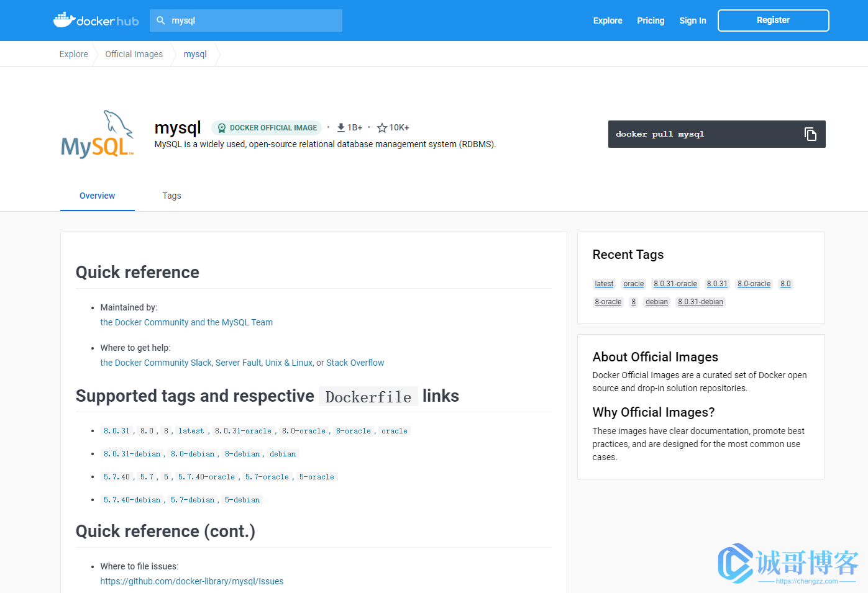Click 8.0.31-oracle in Recent Tags
This screenshot has width=868, height=593.
[x=675, y=284]
